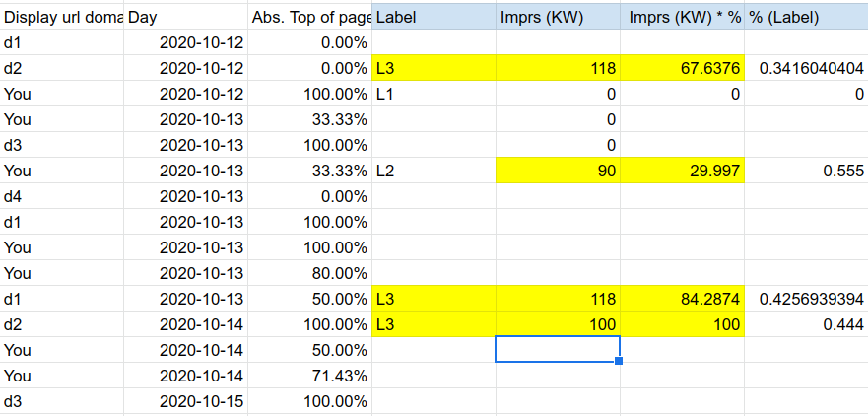Screen dimensions: 868x416
Task: Select the % (Label) header cell
Action: point(806,17)
